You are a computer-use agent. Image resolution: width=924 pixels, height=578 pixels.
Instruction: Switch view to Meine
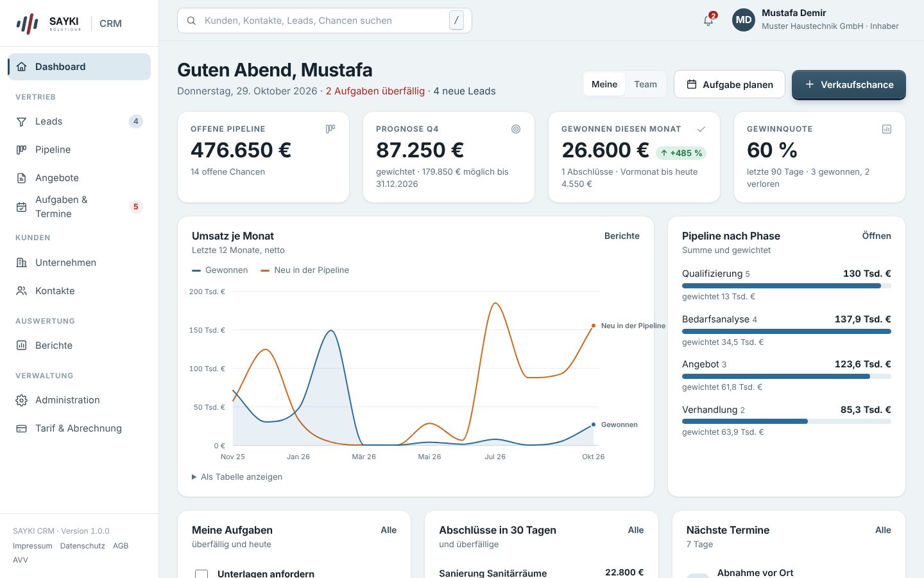[x=604, y=84]
